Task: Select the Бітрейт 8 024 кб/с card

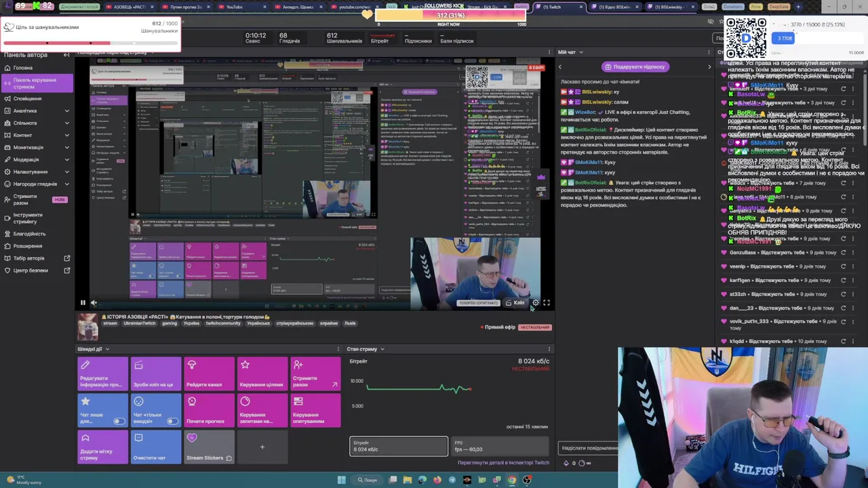Action: click(x=399, y=446)
